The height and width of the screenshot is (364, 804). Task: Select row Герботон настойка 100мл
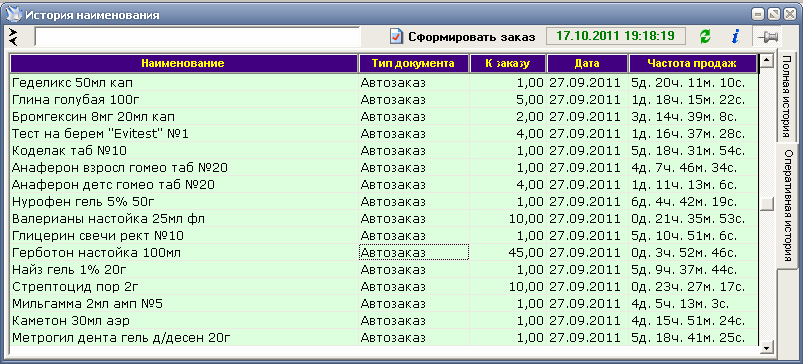point(384,253)
